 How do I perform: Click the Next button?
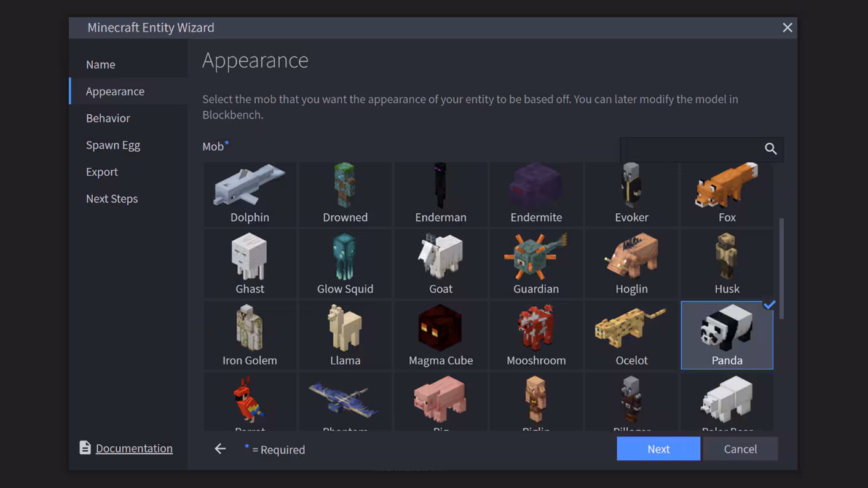tap(658, 449)
